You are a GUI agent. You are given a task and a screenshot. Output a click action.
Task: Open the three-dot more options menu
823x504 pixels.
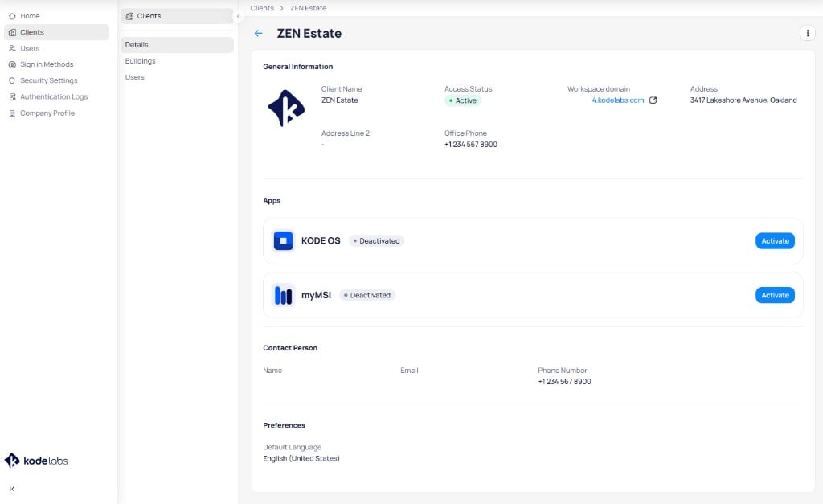(807, 33)
